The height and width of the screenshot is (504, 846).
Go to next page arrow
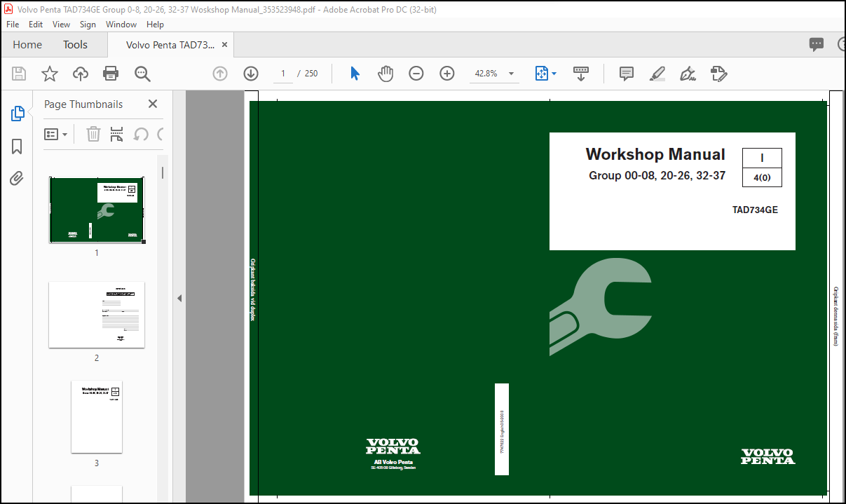[251, 74]
